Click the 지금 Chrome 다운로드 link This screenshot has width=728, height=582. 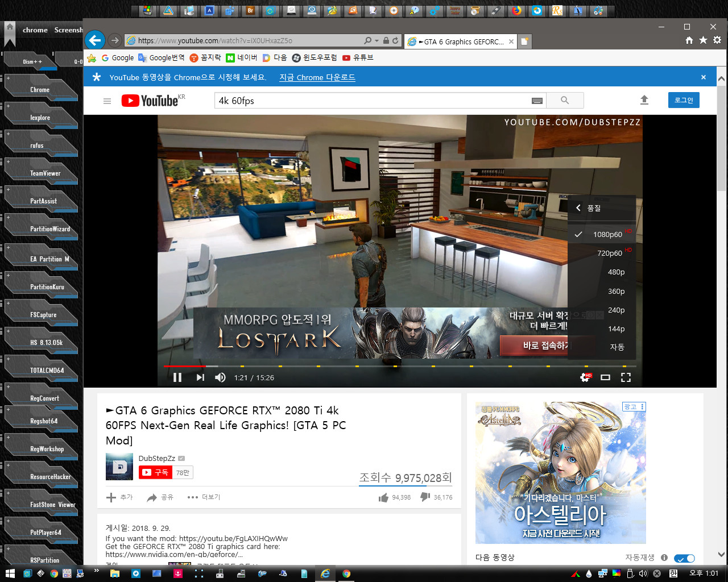(x=317, y=77)
